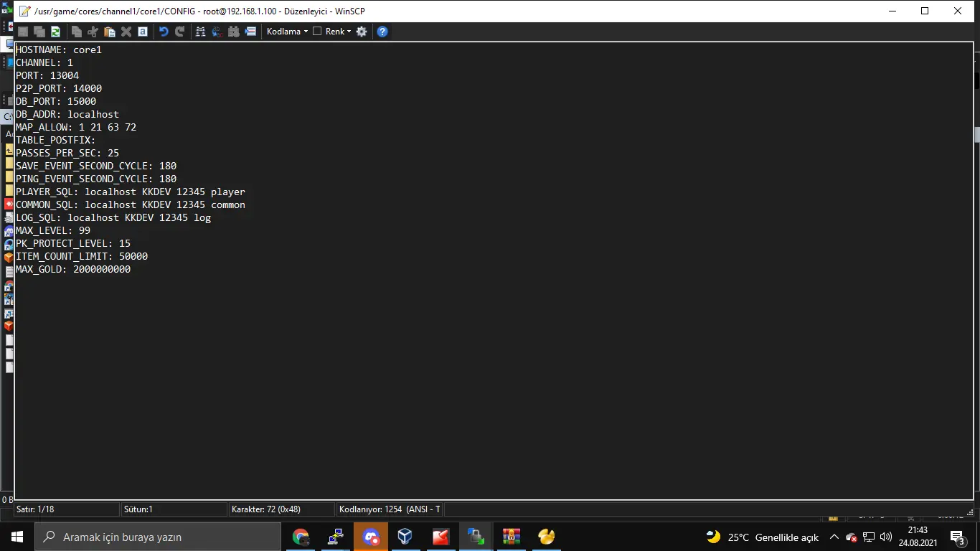Open the editor Help icon

click(382, 32)
